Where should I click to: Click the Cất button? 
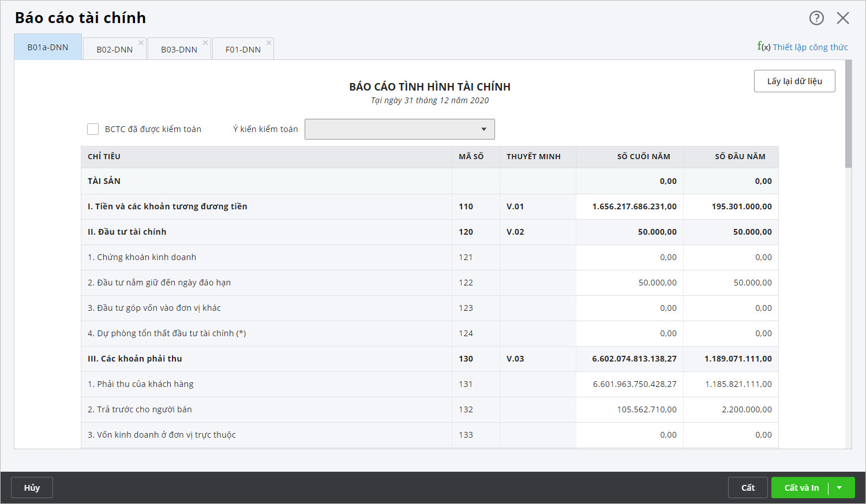(x=748, y=488)
